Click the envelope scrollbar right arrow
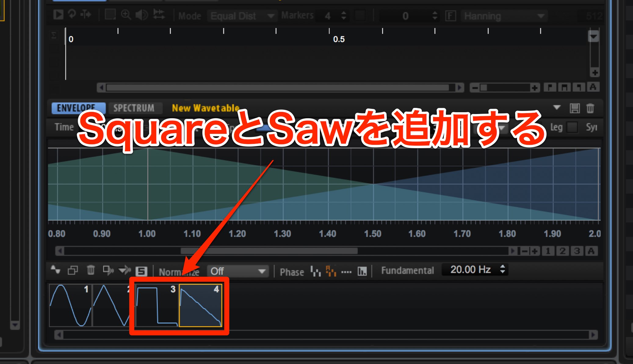The width and height of the screenshot is (633, 364). click(513, 251)
